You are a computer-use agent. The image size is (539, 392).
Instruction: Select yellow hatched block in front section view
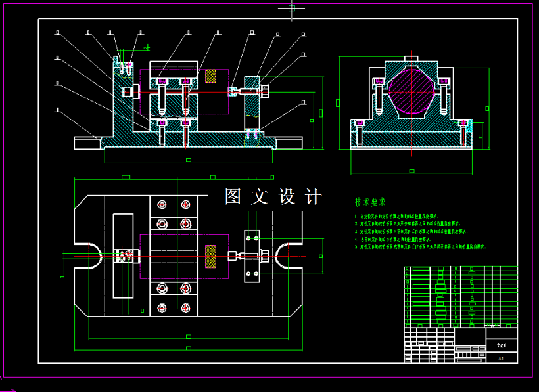point(210,76)
